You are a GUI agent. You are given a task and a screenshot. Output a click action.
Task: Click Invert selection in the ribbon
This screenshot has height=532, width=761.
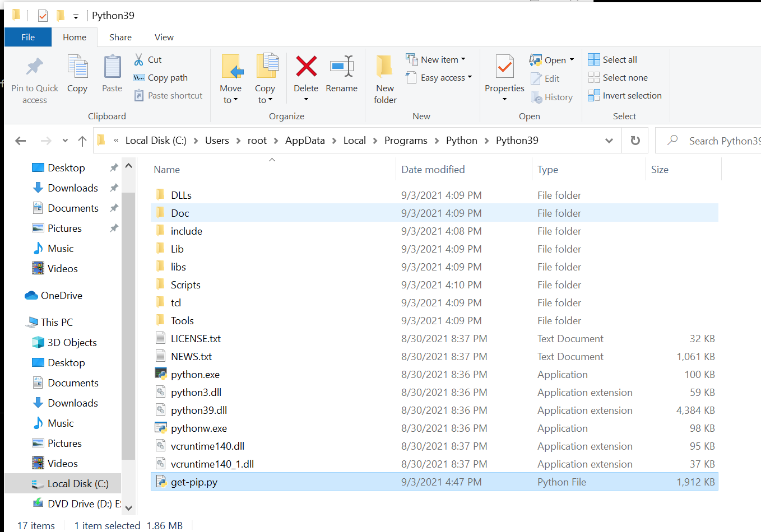tap(625, 96)
